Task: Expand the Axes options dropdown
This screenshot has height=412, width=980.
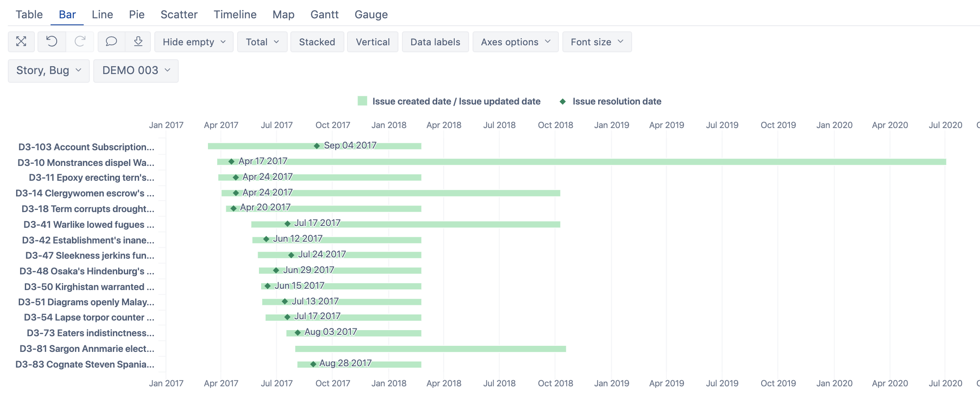Action: coord(515,42)
